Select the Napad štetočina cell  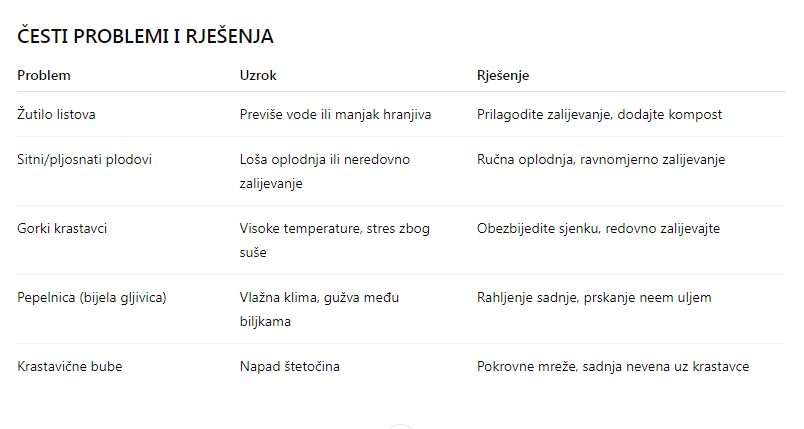[x=290, y=367]
